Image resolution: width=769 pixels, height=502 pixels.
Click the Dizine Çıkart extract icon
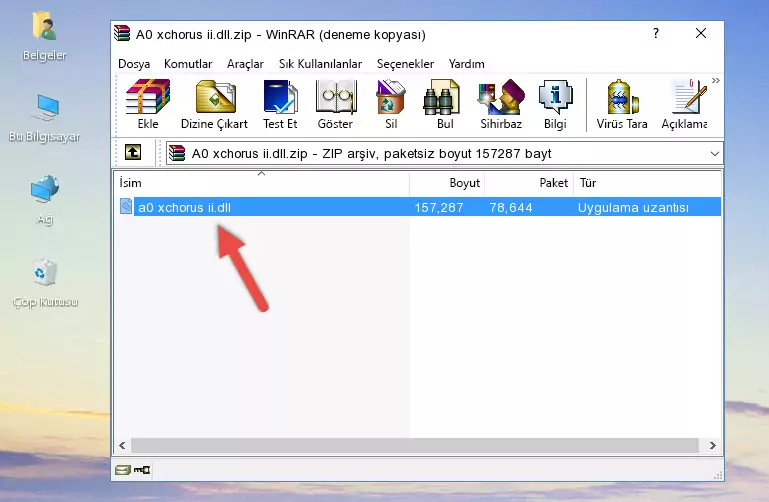pos(214,104)
